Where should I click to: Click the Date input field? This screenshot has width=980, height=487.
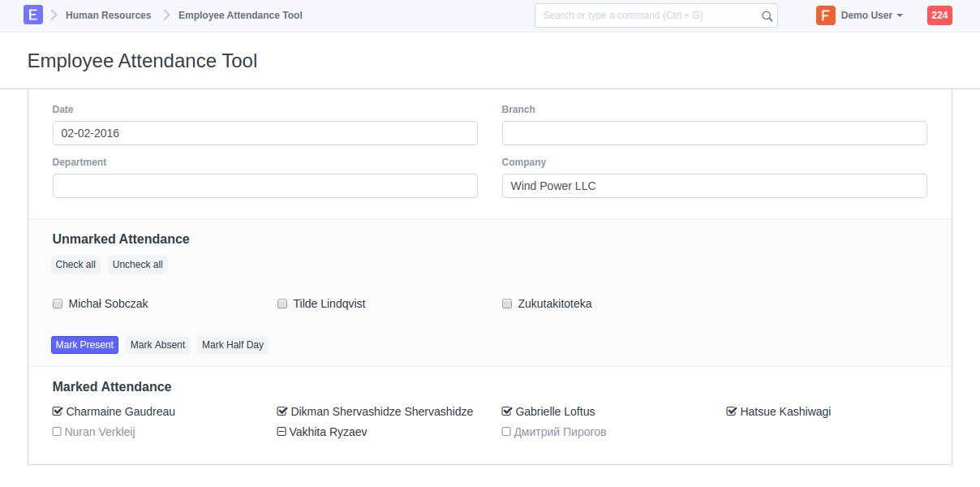coord(264,133)
